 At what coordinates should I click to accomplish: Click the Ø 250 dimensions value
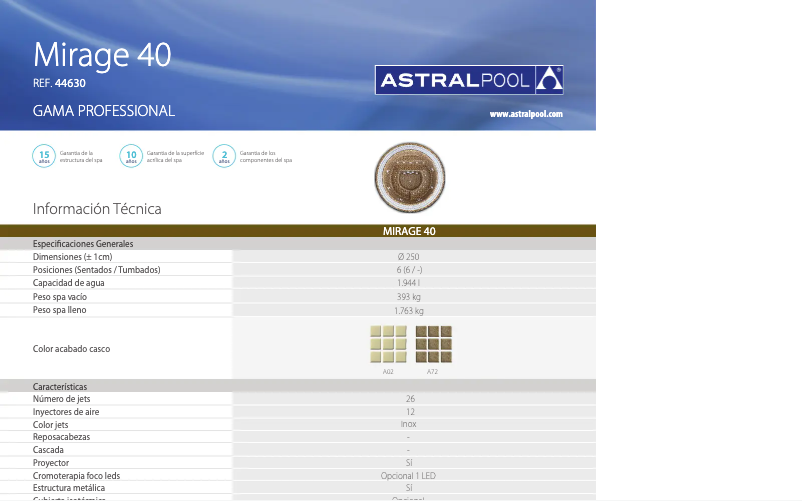pyautogui.click(x=408, y=257)
